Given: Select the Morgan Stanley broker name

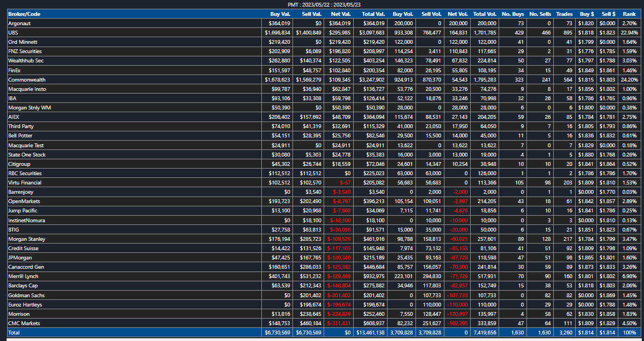Looking at the screenshot, I should pyautogui.click(x=27, y=239).
